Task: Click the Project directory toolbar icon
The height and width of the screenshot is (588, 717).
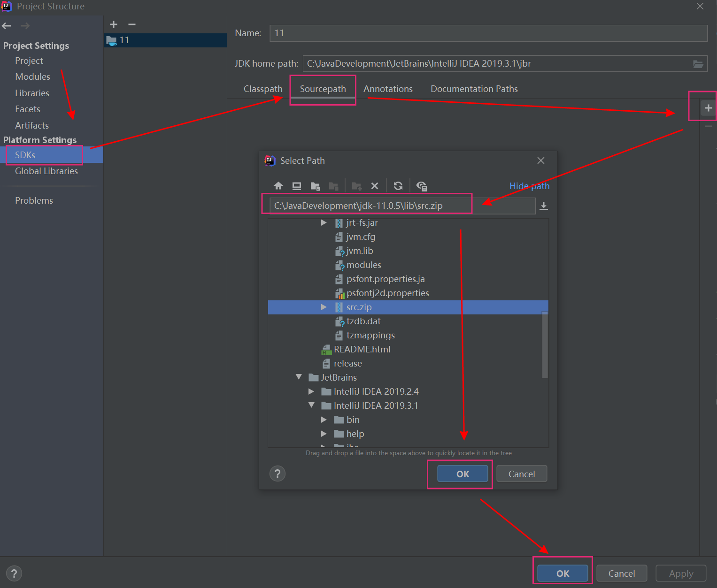Action: (315, 186)
